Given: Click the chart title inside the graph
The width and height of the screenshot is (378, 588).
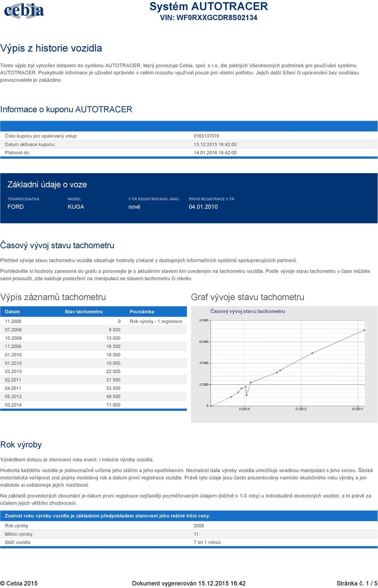Looking at the screenshot, I should click(x=248, y=311).
